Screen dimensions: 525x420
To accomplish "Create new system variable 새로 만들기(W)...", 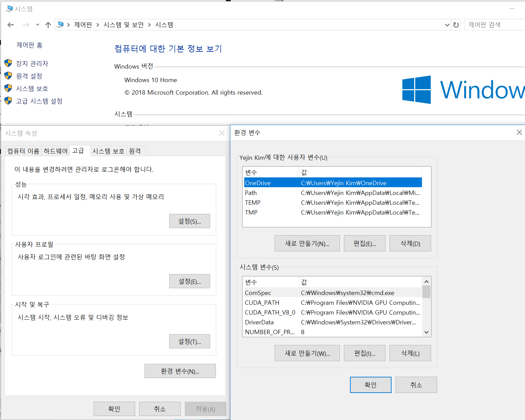I will point(307,353).
